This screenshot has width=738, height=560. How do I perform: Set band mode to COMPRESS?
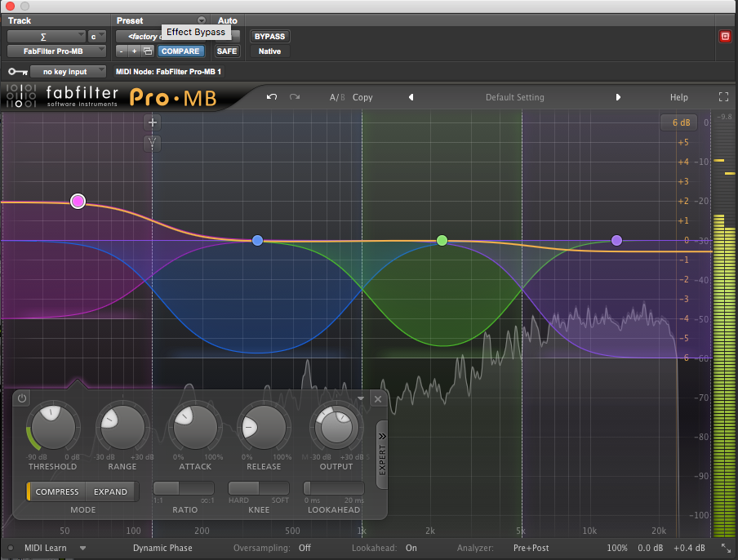(57, 491)
